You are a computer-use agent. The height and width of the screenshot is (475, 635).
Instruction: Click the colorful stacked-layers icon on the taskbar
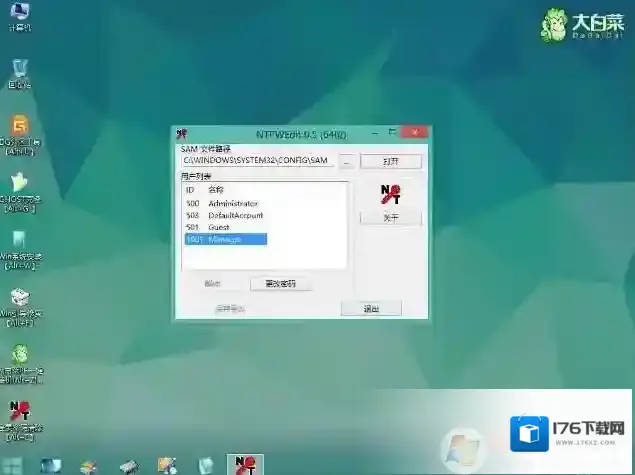pos(89,466)
